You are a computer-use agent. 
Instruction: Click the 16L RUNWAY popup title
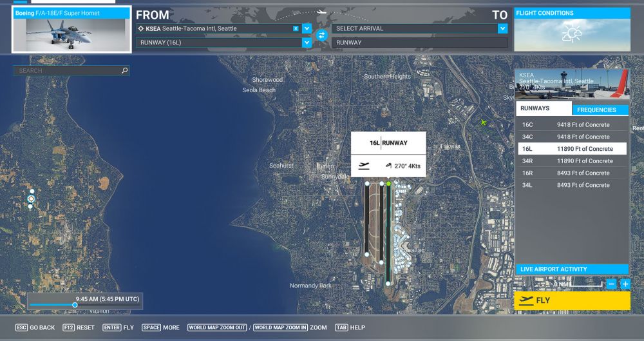pos(388,142)
